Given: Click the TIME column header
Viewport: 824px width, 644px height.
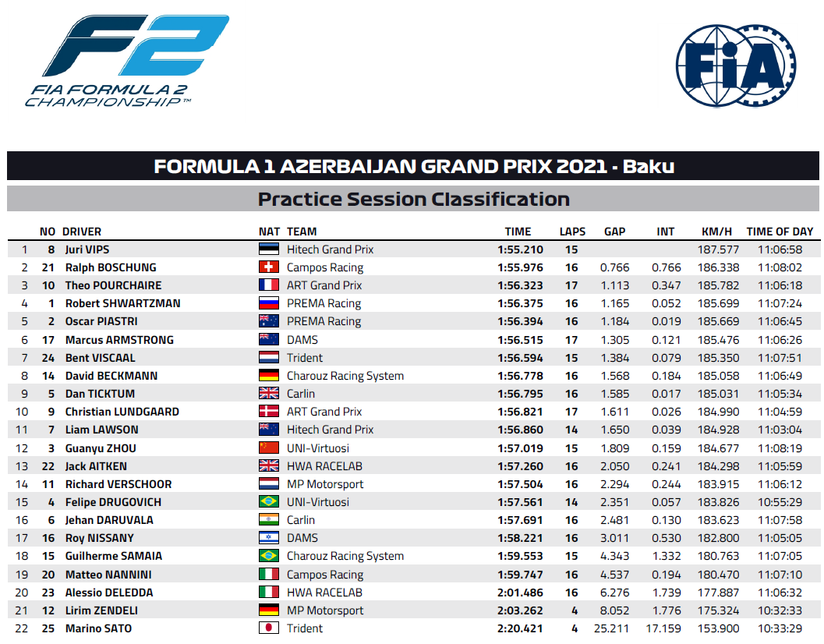Looking at the screenshot, I should click(x=518, y=232).
